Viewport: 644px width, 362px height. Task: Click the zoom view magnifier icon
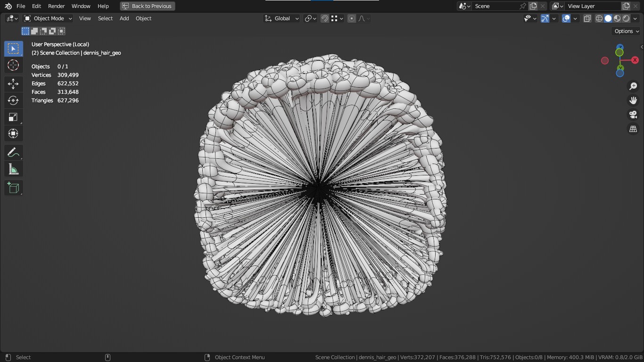click(x=633, y=86)
